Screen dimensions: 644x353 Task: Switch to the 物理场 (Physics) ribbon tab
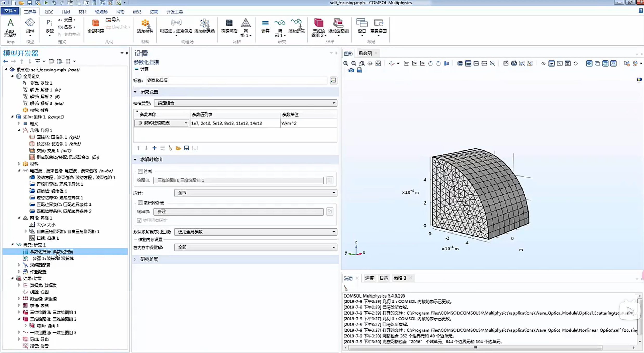pos(101,11)
